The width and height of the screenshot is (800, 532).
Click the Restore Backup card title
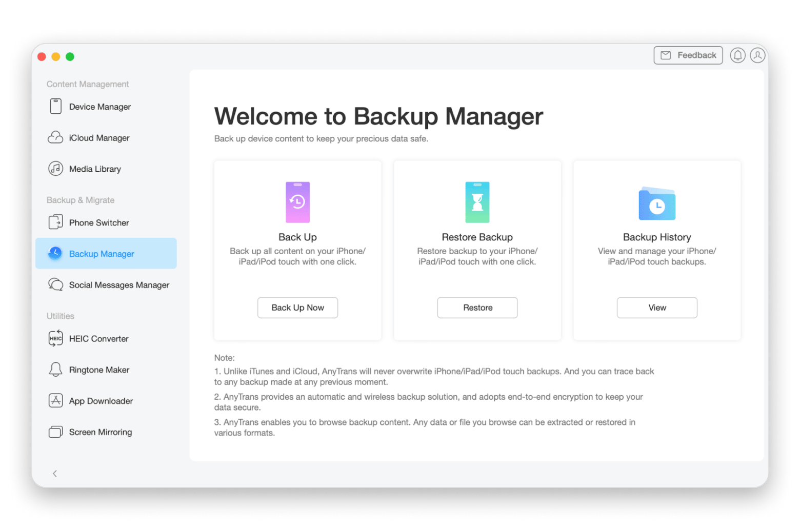point(477,237)
